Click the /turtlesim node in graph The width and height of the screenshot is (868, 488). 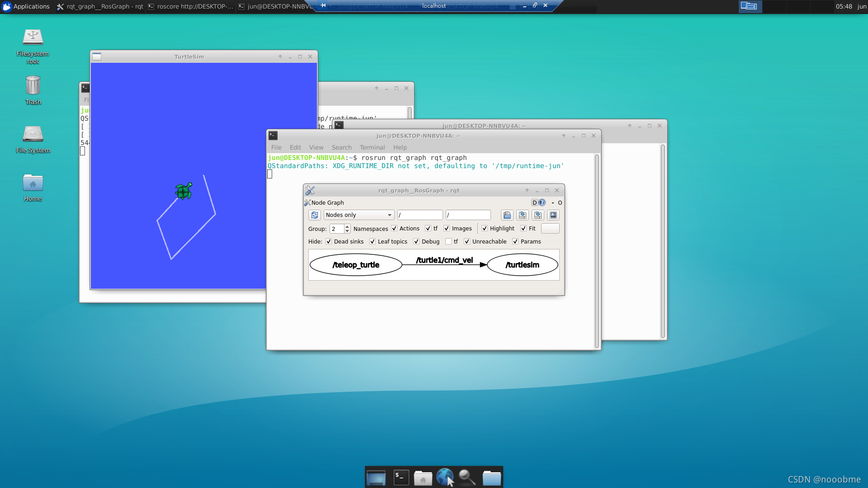(522, 265)
